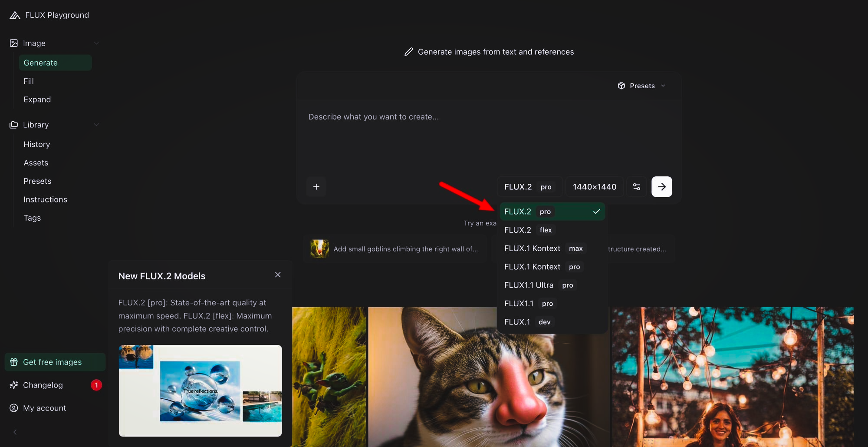Select FLUX.2 flex model
The width and height of the screenshot is (868, 447).
point(552,230)
